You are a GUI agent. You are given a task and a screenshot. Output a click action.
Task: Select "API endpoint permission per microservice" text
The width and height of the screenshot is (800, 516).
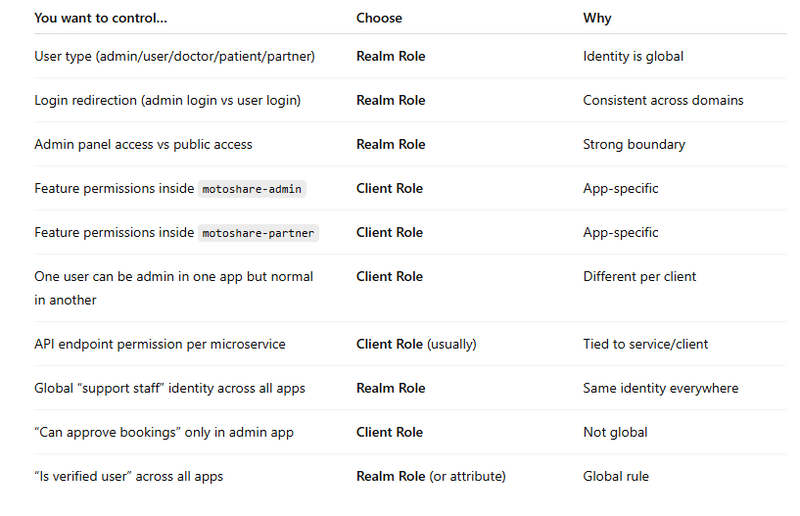pyautogui.click(x=160, y=344)
